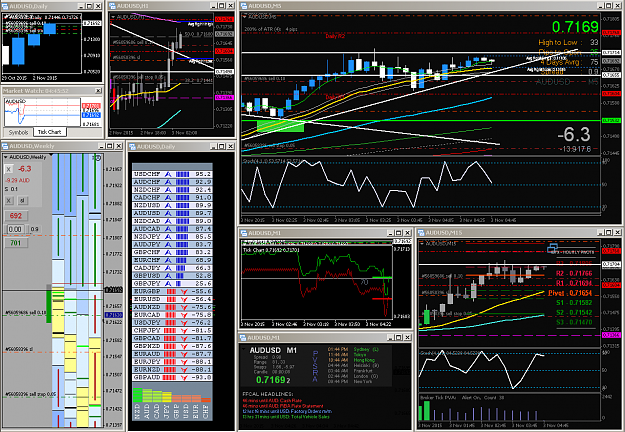Click the orange CHF currency strength bar
Viewport: 625px width, 432px height.
click(x=206, y=400)
